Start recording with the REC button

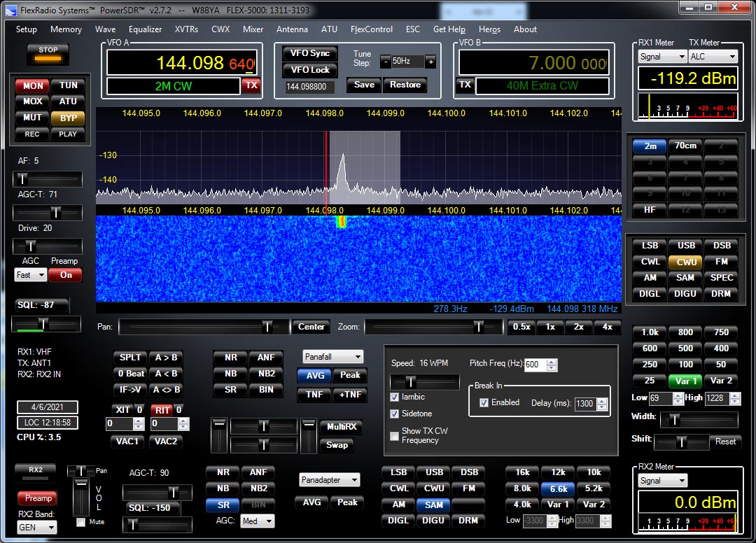33,134
